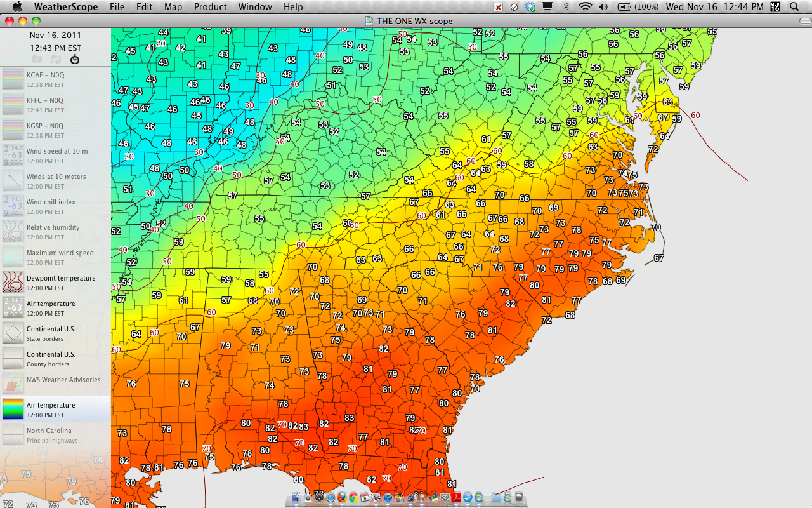Select the Wind speed at 10 m layer
This screenshot has height=508, width=812.
pyautogui.click(x=55, y=156)
